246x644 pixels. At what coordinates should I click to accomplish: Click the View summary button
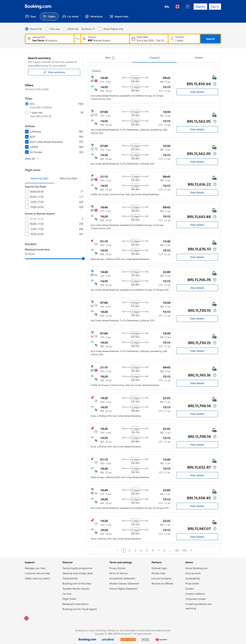pyautogui.click(x=54, y=72)
